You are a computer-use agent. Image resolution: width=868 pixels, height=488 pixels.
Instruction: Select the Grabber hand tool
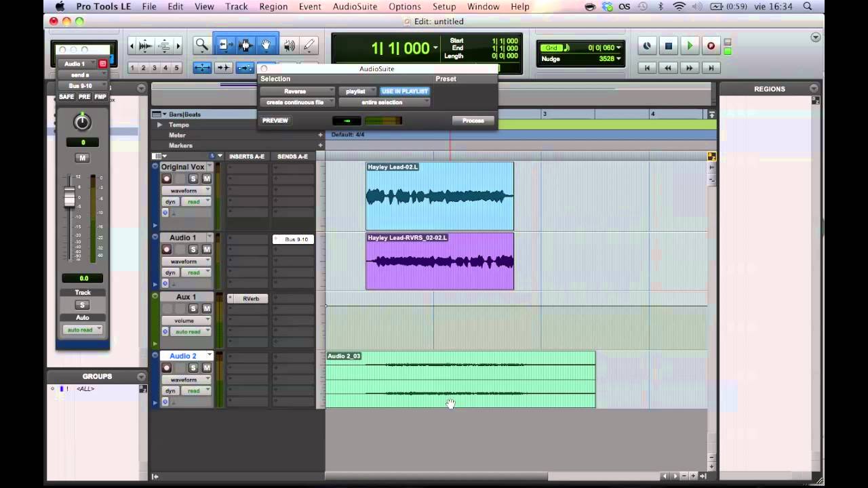pos(267,45)
